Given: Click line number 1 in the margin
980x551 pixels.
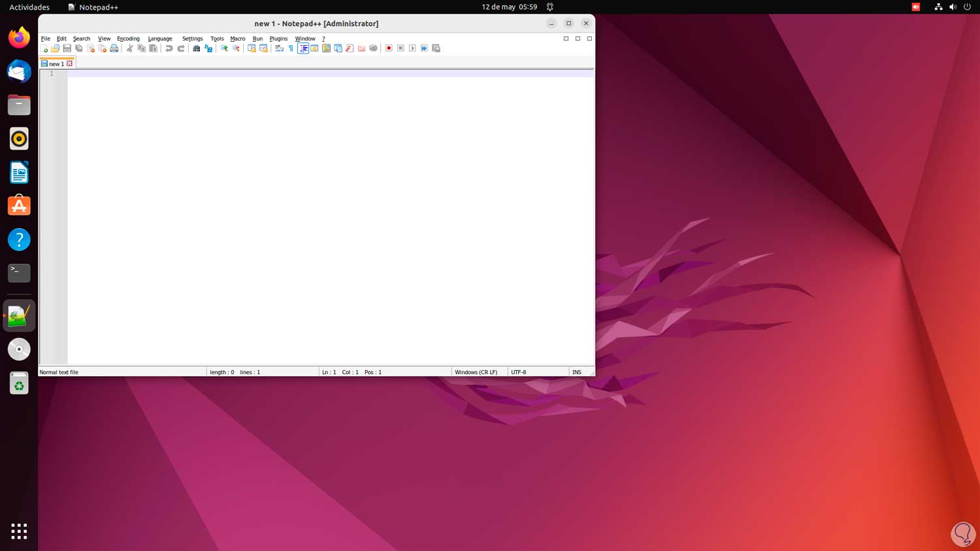Looking at the screenshot, I should (52, 74).
